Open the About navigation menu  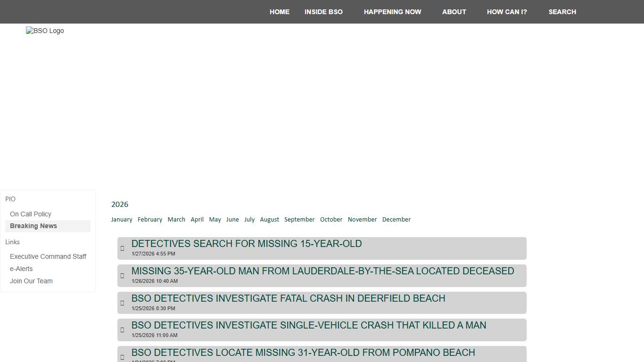(x=454, y=12)
